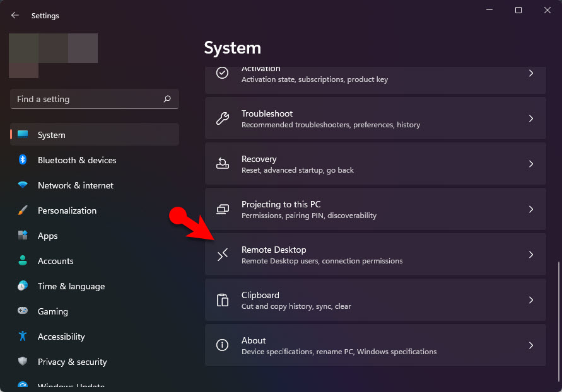Go back using the back arrow
Screen dimensions: 562x392
click(15, 15)
